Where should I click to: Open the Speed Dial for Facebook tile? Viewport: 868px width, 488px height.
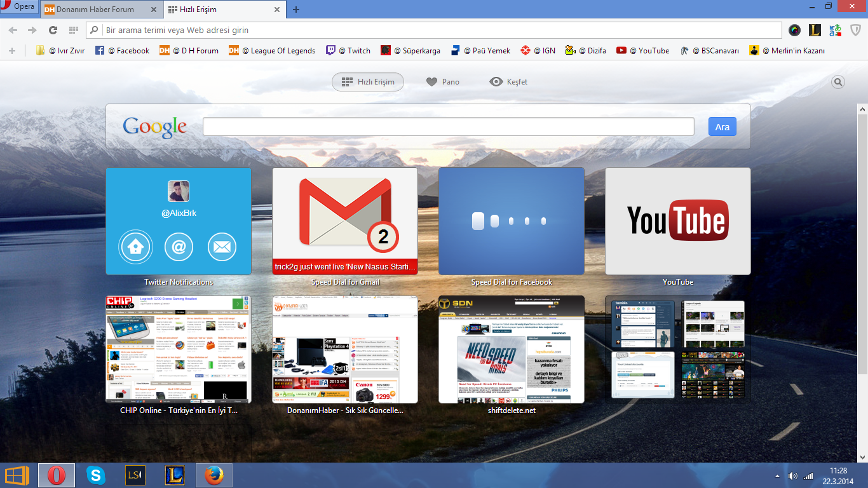tap(512, 221)
